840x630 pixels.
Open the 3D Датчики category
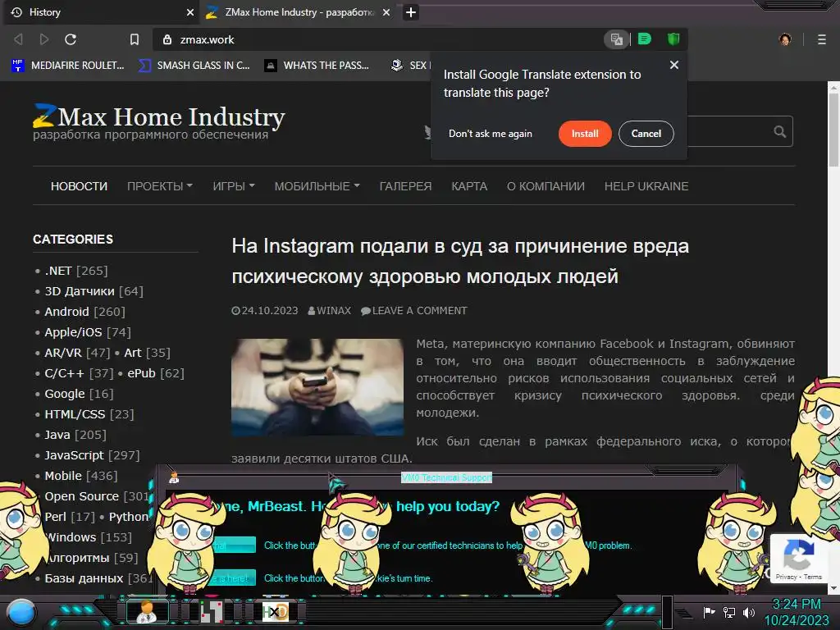pyautogui.click(x=80, y=291)
